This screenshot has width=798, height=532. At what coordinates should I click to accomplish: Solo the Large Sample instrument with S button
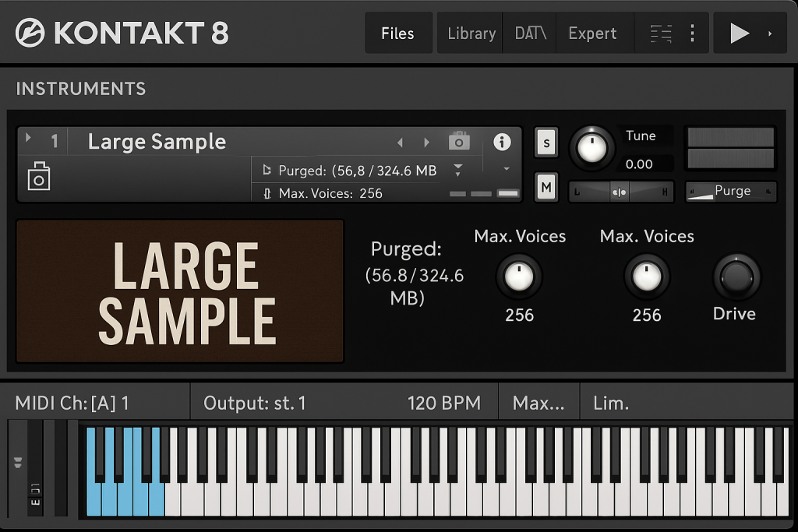(546, 143)
